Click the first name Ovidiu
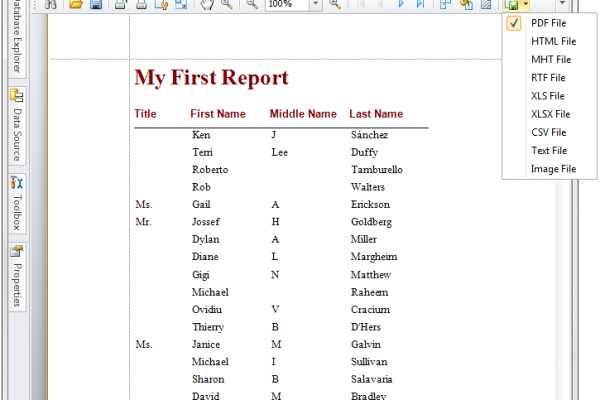Screen dimensions: 600x400 [207, 310]
